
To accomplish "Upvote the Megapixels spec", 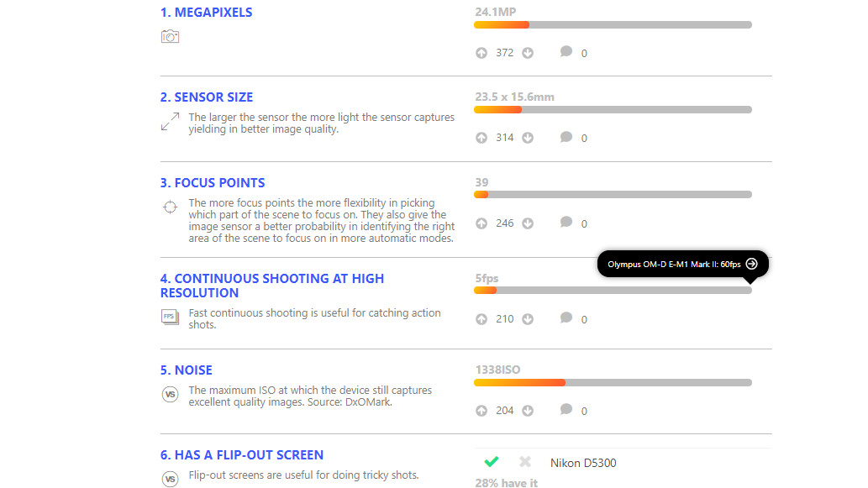I will tap(481, 53).
